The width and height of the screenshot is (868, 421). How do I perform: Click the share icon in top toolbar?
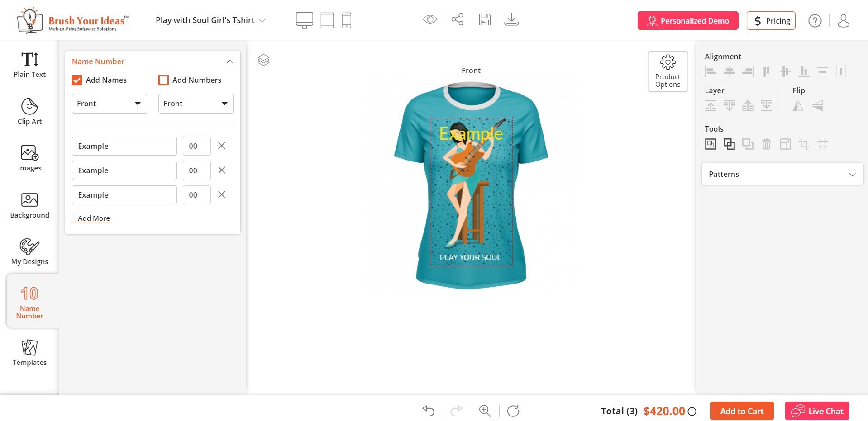(457, 19)
